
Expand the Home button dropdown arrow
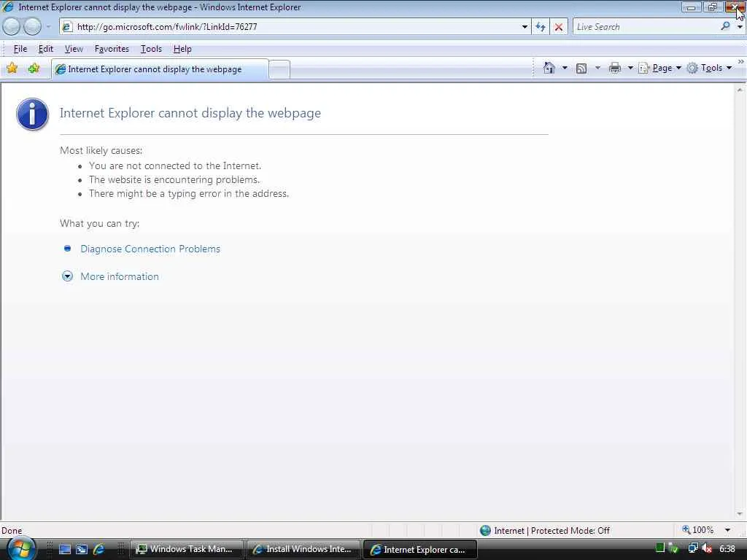pyautogui.click(x=565, y=68)
